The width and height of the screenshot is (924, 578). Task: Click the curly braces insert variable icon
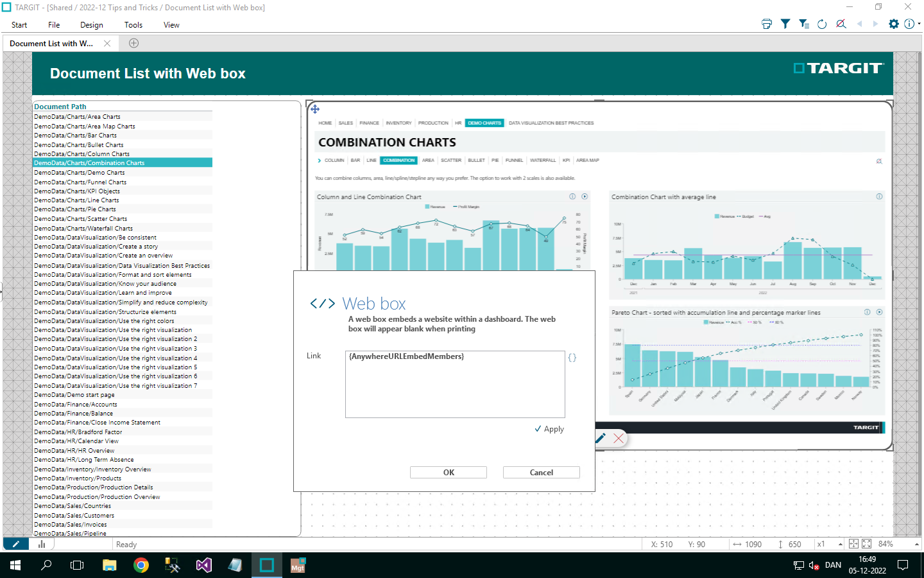572,357
